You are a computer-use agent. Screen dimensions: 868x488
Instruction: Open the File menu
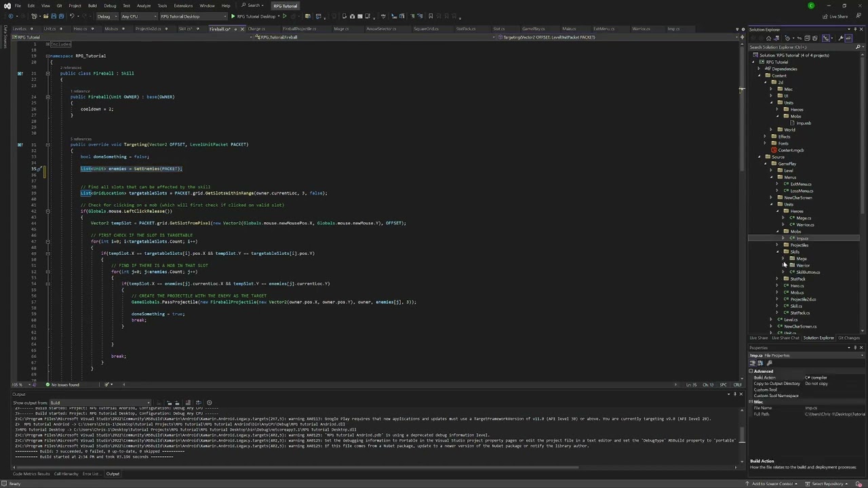(x=18, y=5)
